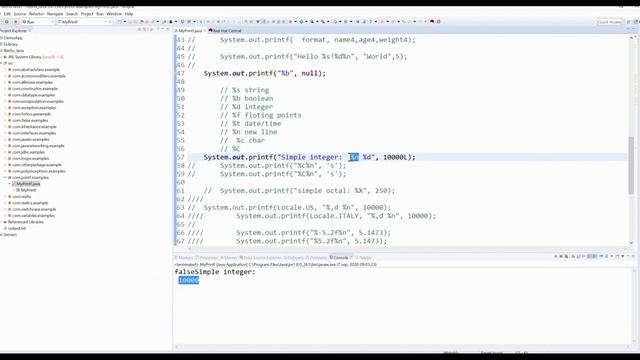Open the Data Source Explorer tab

(x=260, y=258)
